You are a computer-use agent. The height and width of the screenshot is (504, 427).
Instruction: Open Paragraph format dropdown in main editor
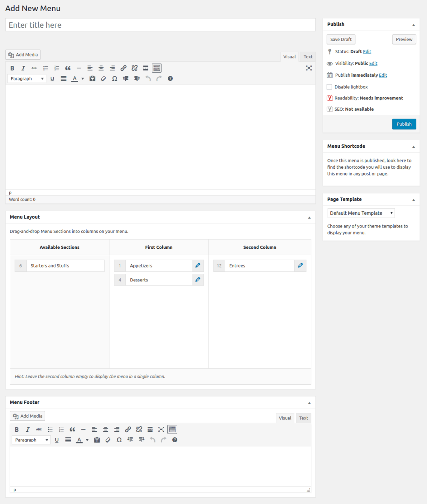27,79
